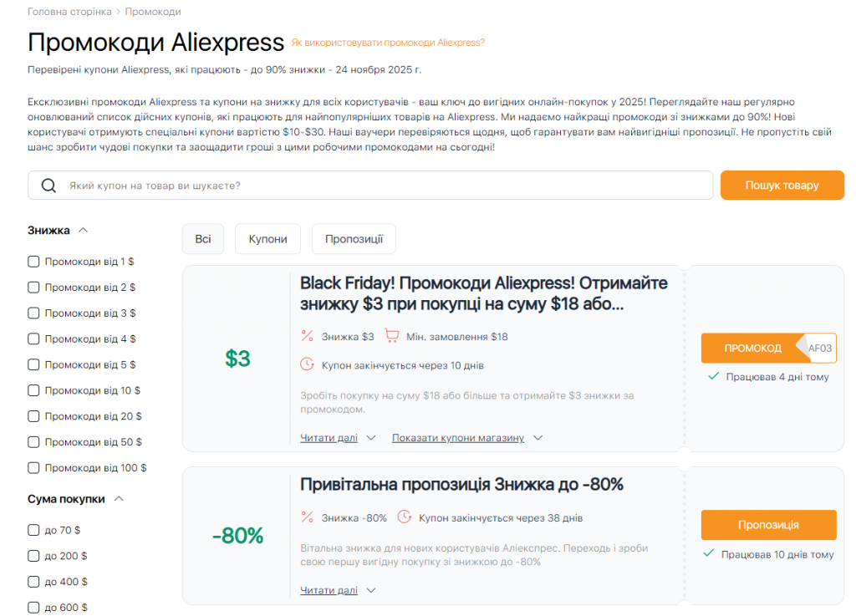
Task: Click the green checkmark near 'Працював 4 дні тому'
Action: 712,377
